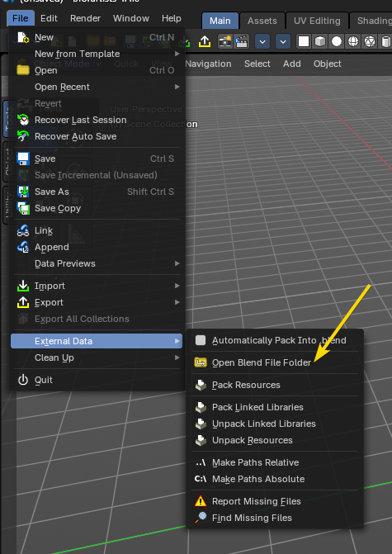The height and width of the screenshot is (554, 392).
Task: Open the Window menu
Action: click(x=131, y=18)
